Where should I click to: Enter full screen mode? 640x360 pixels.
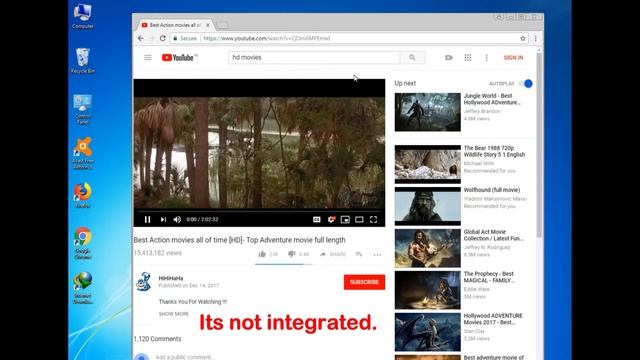[373, 220]
